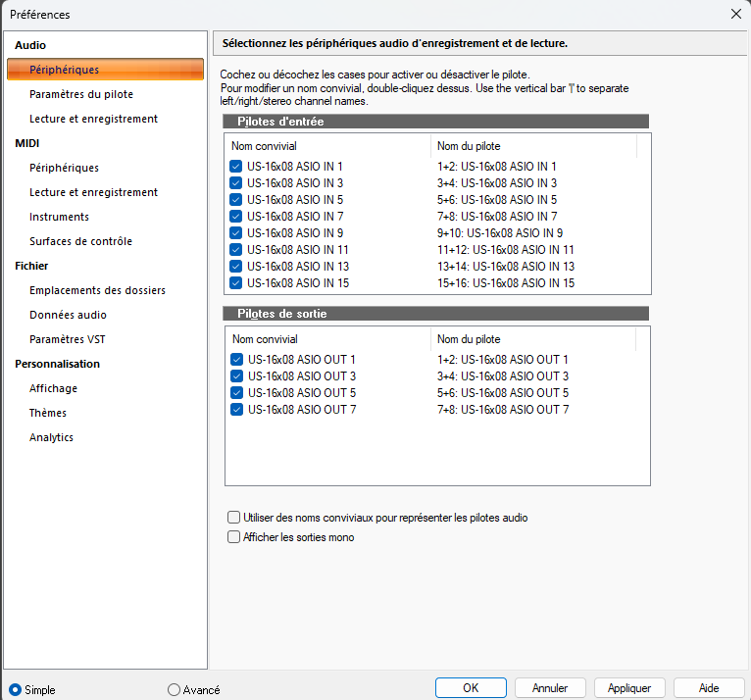Check 'Afficher les sorties mono' box
Image resolution: width=751 pixels, height=700 pixels.
pyautogui.click(x=234, y=537)
